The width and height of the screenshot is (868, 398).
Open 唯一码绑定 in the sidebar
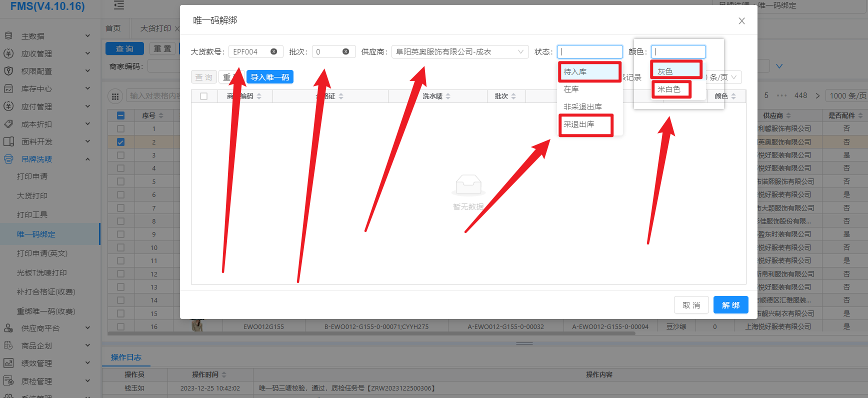36,234
